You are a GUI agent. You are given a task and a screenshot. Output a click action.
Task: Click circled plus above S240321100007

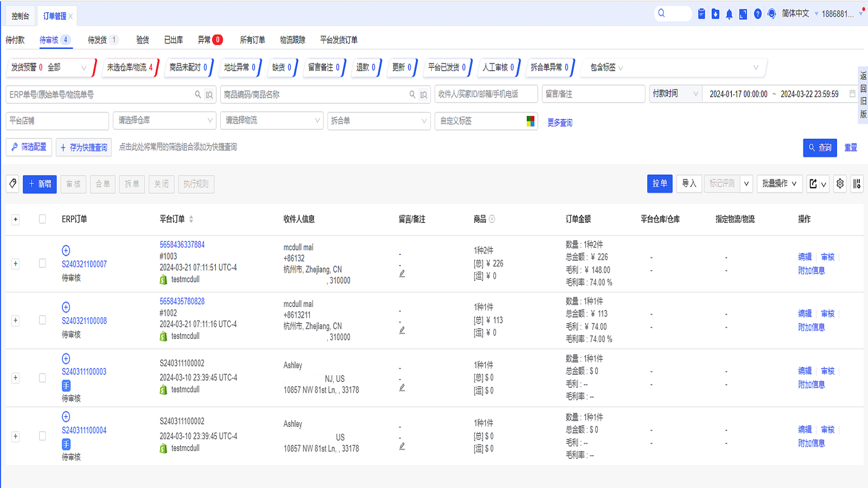66,250
